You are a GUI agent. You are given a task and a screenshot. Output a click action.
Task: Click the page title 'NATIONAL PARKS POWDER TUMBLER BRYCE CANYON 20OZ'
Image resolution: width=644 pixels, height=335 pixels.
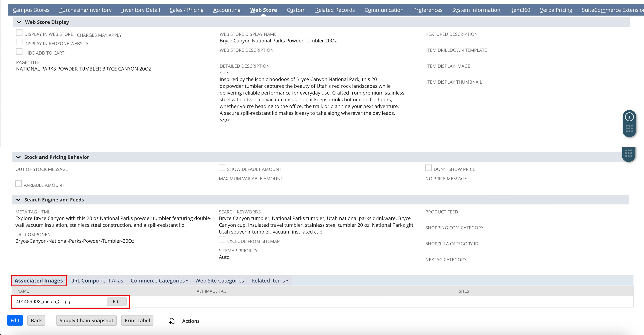pyautogui.click(x=84, y=69)
